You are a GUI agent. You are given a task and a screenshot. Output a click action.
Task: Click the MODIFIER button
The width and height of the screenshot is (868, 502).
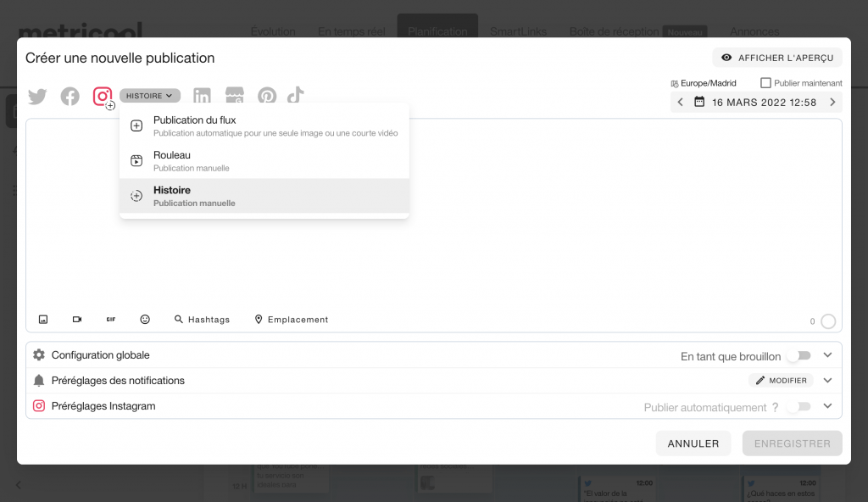pyautogui.click(x=781, y=381)
